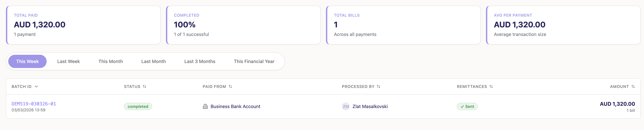Image resolution: width=644 pixels, height=130 pixels.
Task: Open batch DEM519-030326-01 link
Action: pos(34,104)
